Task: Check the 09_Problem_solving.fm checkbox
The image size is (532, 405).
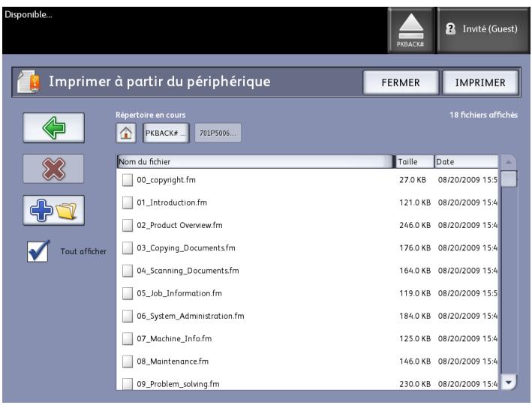Action: tap(128, 384)
